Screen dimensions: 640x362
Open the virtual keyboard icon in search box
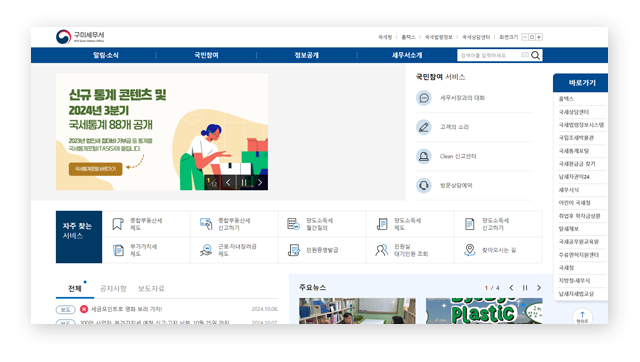click(524, 55)
